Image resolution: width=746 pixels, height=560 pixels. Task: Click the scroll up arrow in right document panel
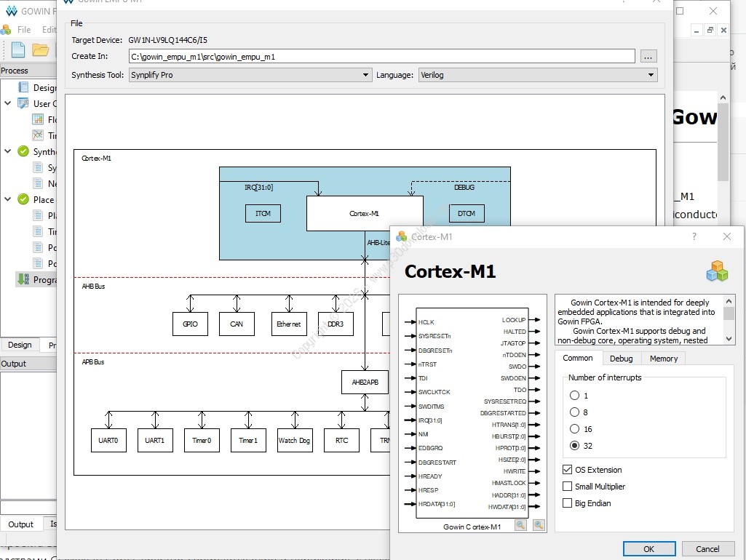[x=723, y=97]
